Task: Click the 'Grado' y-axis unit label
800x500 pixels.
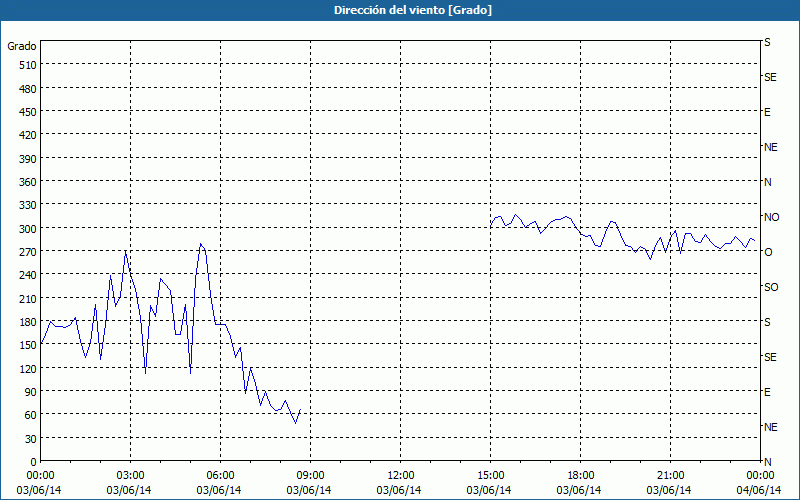Action: pos(22,46)
